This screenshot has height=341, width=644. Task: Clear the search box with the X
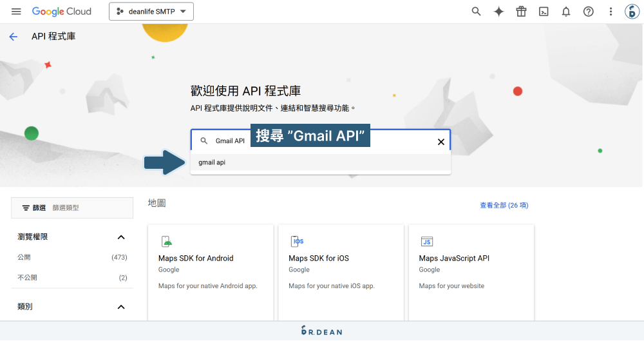pyautogui.click(x=441, y=142)
